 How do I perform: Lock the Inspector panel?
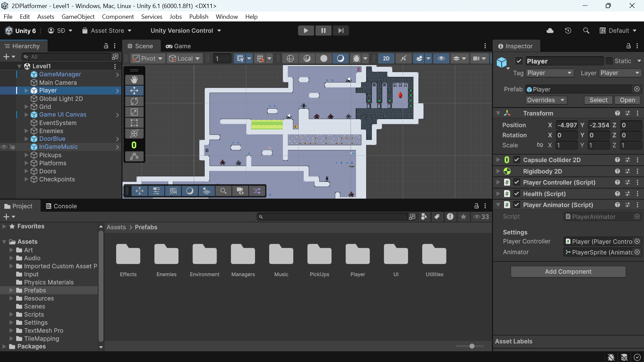pos(628,46)
